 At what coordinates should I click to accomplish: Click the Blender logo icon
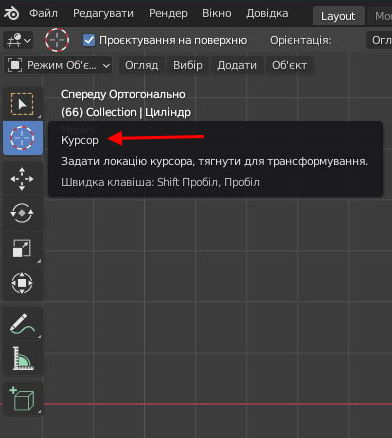(11, 14)
